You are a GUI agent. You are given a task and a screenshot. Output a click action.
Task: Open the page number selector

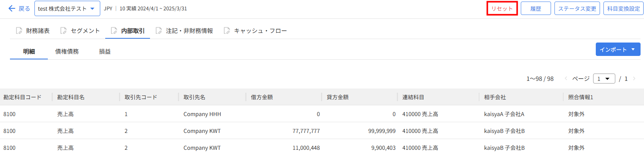[604, 79]
